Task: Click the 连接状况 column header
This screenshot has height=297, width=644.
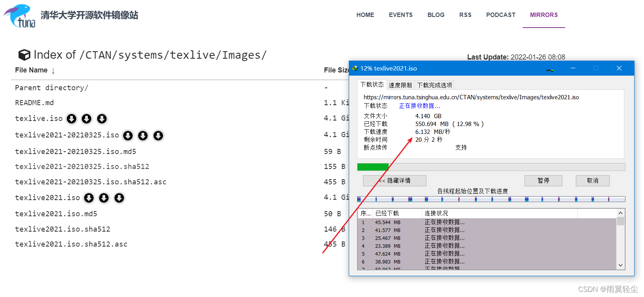Action: (500, 213)
